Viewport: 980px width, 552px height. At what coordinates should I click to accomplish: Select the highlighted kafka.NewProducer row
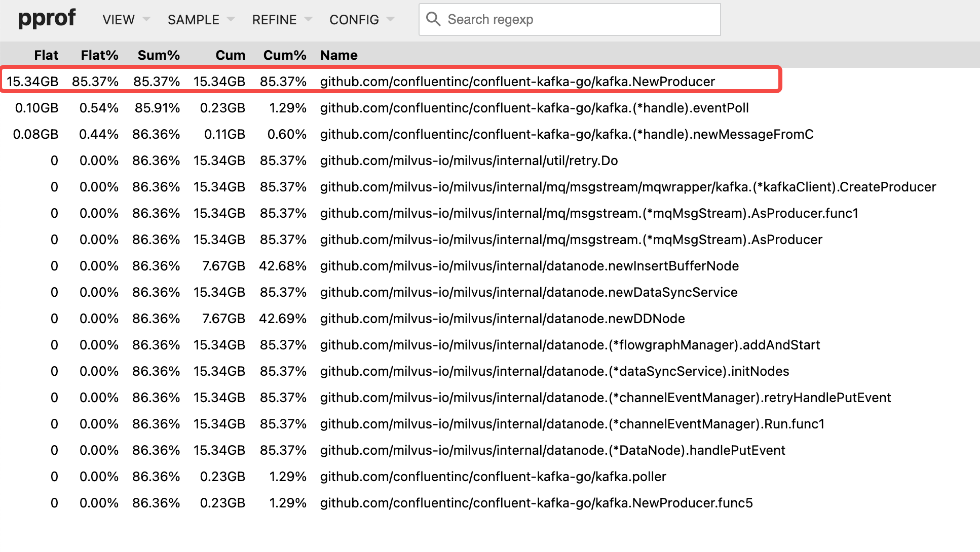point(516,81)
